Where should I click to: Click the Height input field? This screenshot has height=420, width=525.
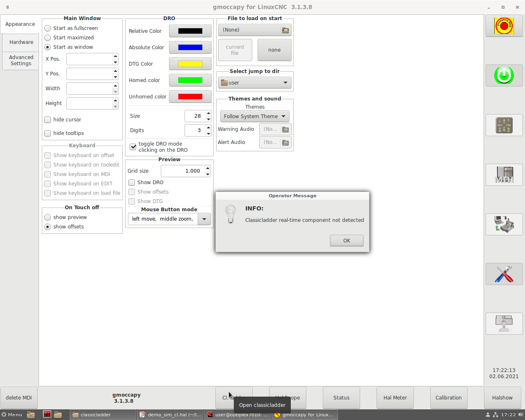click(x=89, y=103)
